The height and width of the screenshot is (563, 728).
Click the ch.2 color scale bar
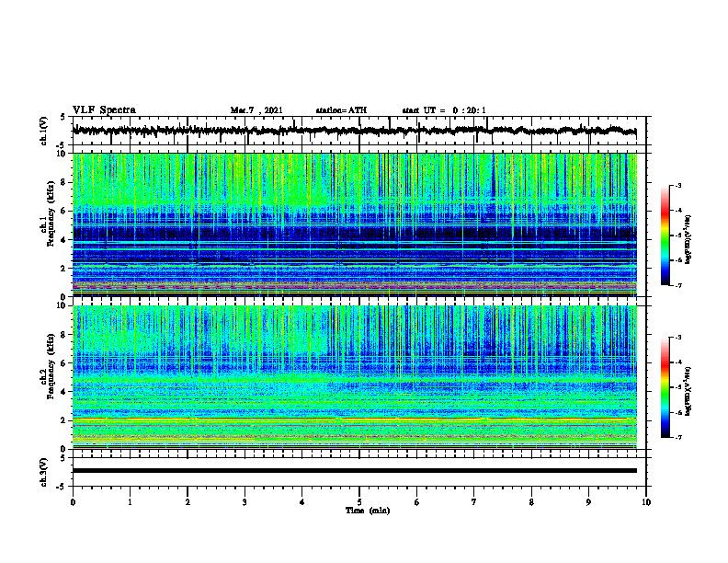(665, 387)
